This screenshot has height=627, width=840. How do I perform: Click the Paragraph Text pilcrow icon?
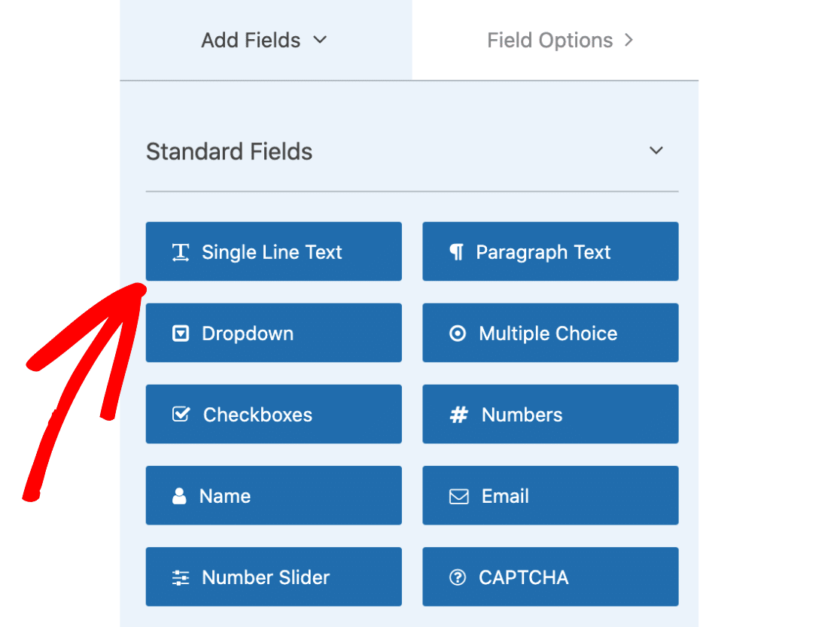(456, 252)
